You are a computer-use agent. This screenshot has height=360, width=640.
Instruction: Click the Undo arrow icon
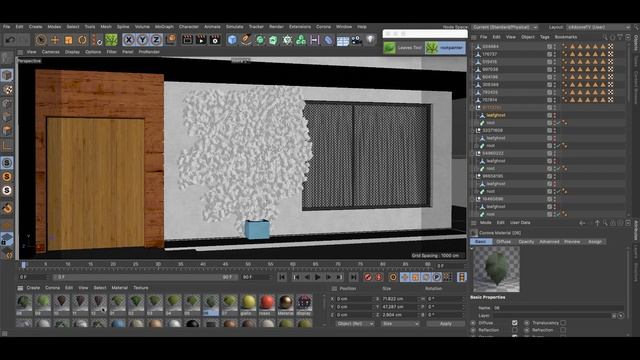tap(11, 40)
